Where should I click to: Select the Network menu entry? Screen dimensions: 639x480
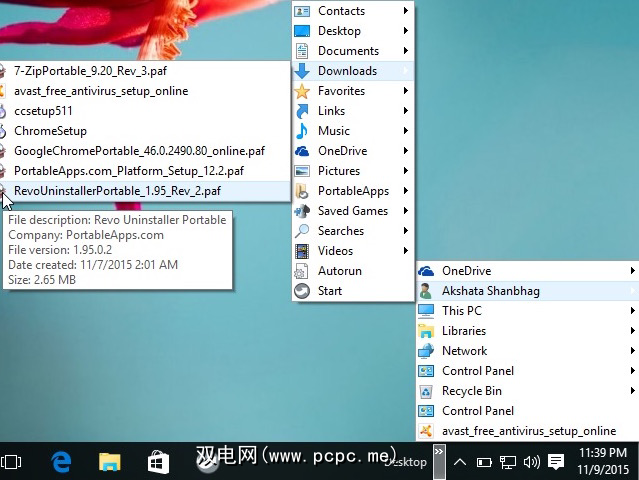[x=527, y=351]
